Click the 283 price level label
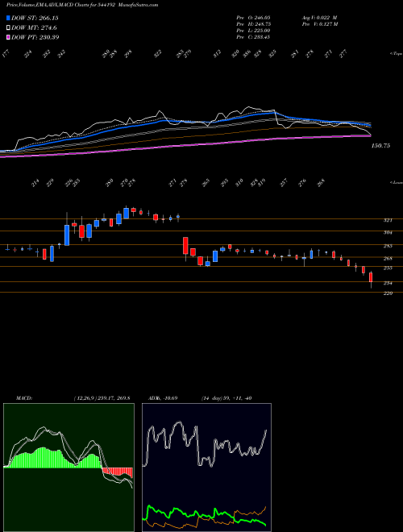 [388, 246]
